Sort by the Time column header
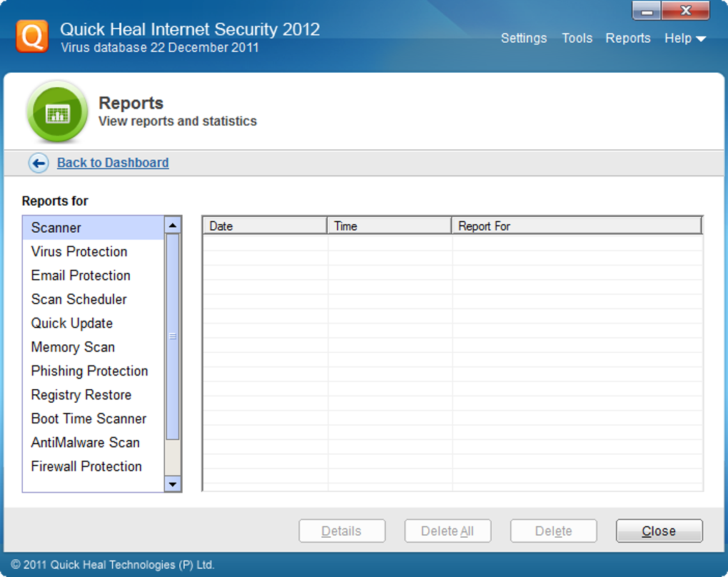728x577 pixels. (390, 226)
